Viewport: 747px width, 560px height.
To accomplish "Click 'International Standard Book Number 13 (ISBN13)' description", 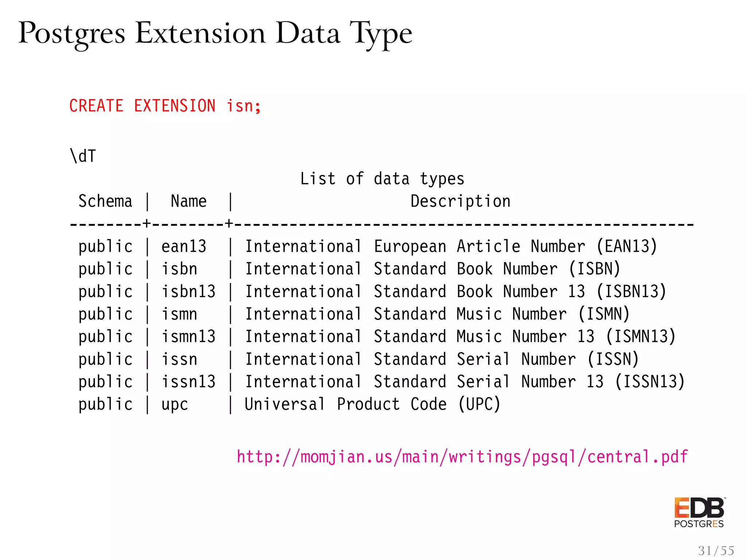I will pos(456,292).
